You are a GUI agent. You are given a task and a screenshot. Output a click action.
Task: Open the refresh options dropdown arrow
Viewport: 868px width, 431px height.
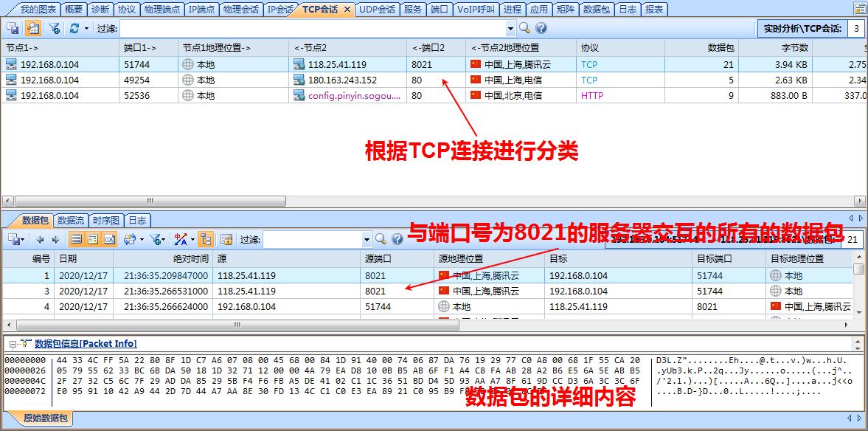tap(86, 27)
